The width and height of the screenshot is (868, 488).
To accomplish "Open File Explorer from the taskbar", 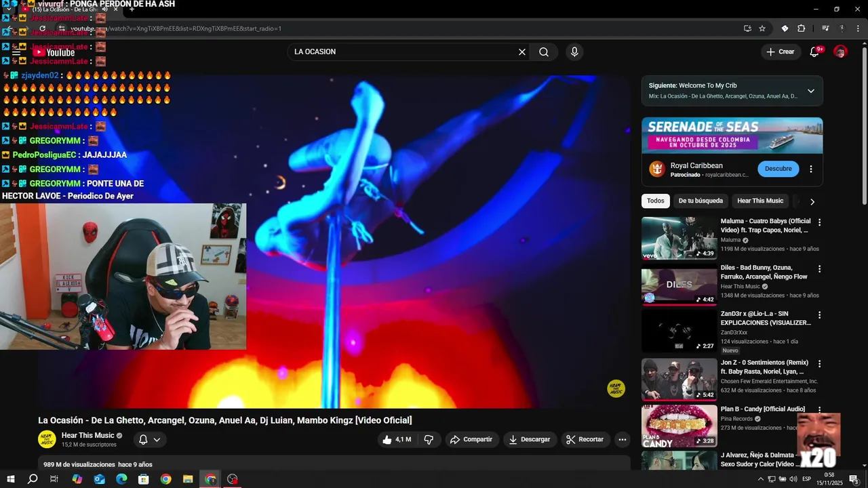I will click(x=188, y=479).
